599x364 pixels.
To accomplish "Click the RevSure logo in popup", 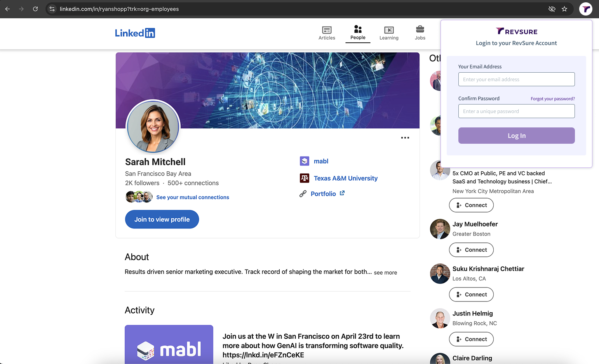I will 517,31.
